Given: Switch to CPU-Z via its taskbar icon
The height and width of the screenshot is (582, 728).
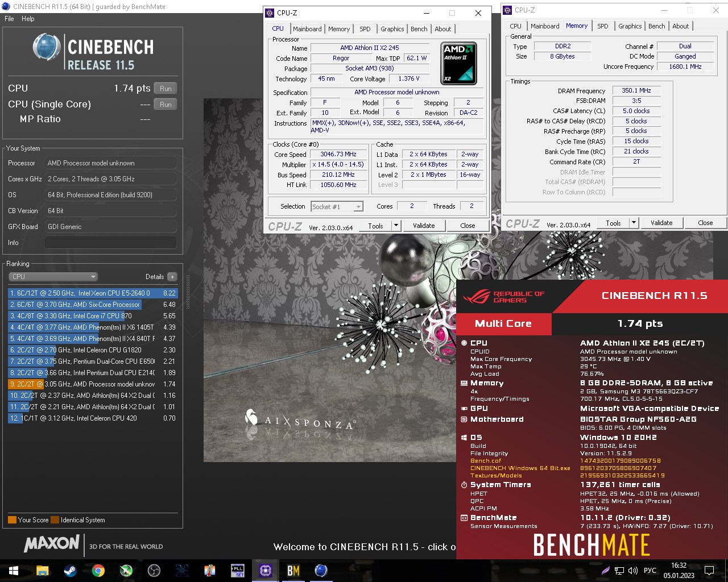Looking at the screenshot, I should [x=266, y=570].
